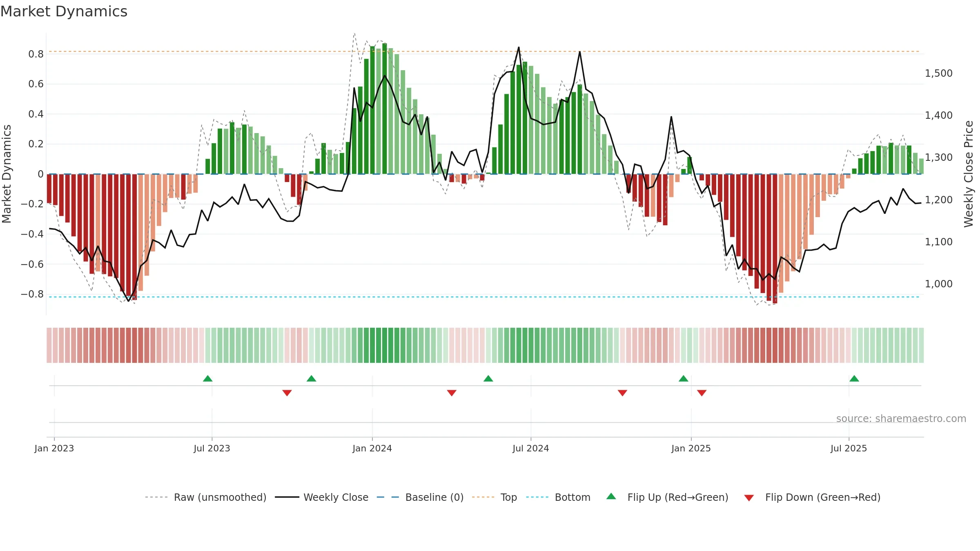Toggle the Flip Up (Red→Green) legend entry
Image resolution: width=980 pixels, height=551 pixels.
[x=667, y=497]
